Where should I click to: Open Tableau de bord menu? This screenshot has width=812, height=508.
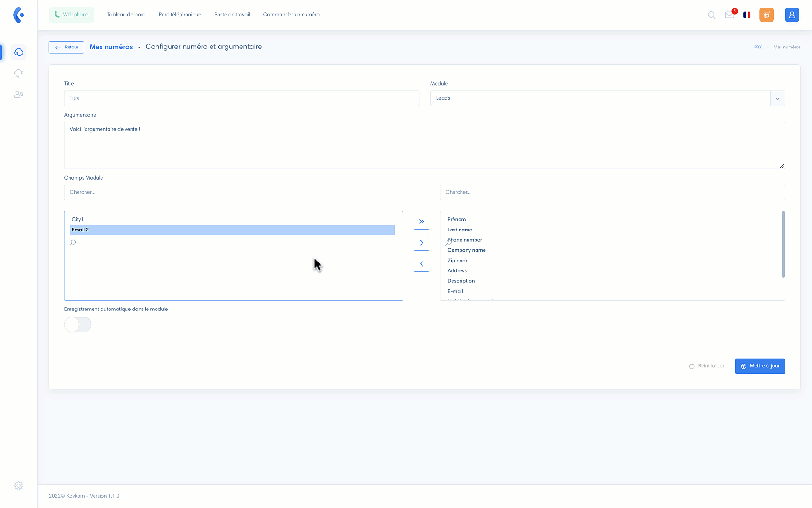pos(126,15)
